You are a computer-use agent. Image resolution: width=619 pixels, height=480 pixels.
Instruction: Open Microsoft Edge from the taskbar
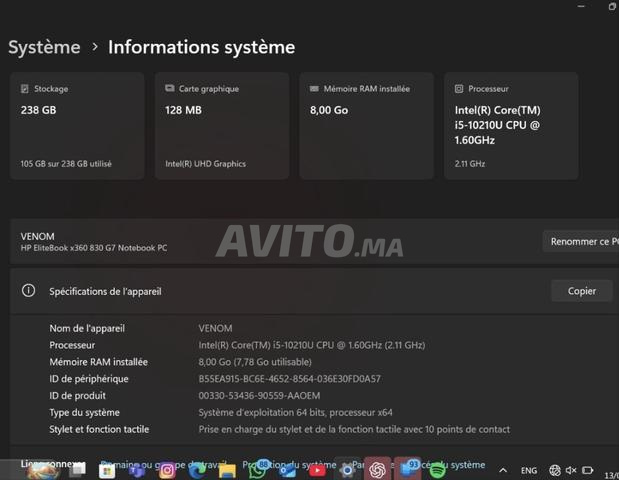tap(197, 470)
